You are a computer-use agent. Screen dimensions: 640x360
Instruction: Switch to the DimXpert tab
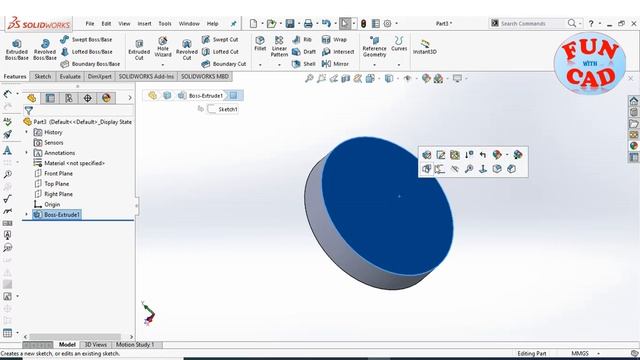[99, 76]
